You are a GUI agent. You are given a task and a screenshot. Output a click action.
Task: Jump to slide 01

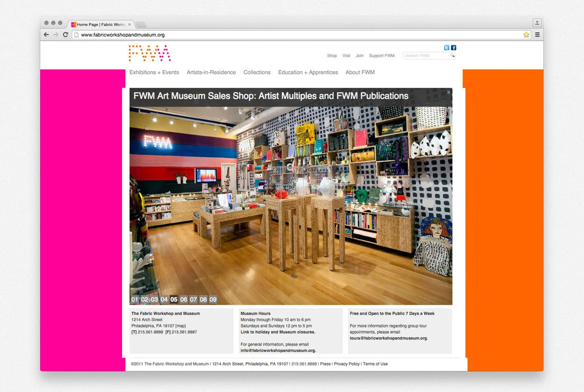pyautogui.click(x=135, y=300)
